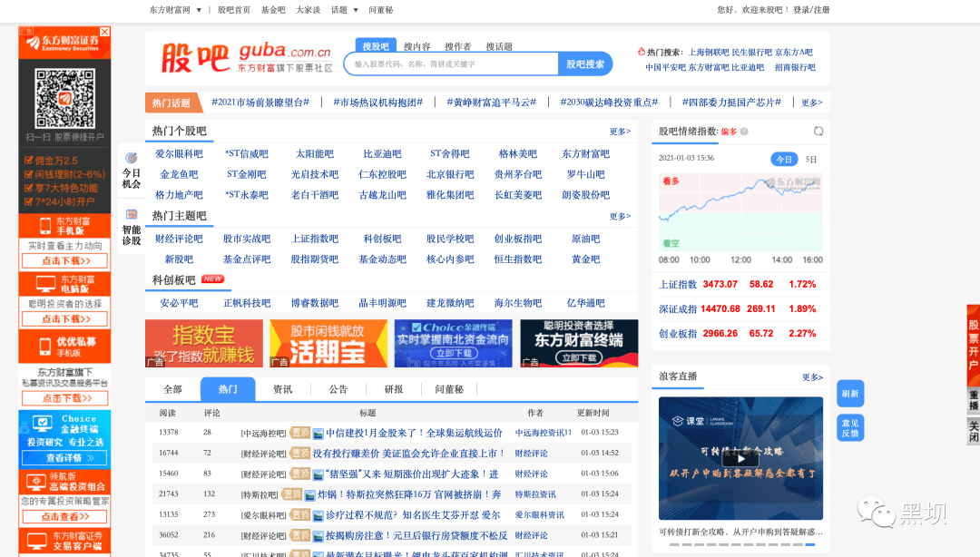Click image icon in 猪坚强 post row

coord(318,474)
